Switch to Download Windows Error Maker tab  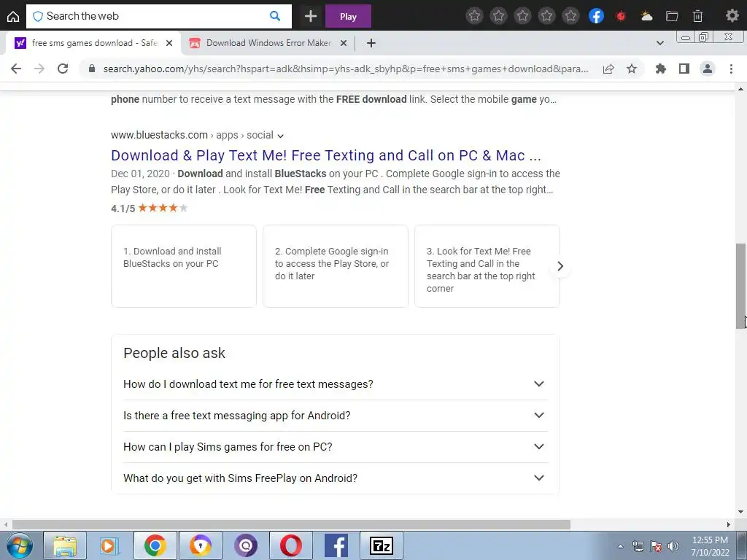coord(268,43)
